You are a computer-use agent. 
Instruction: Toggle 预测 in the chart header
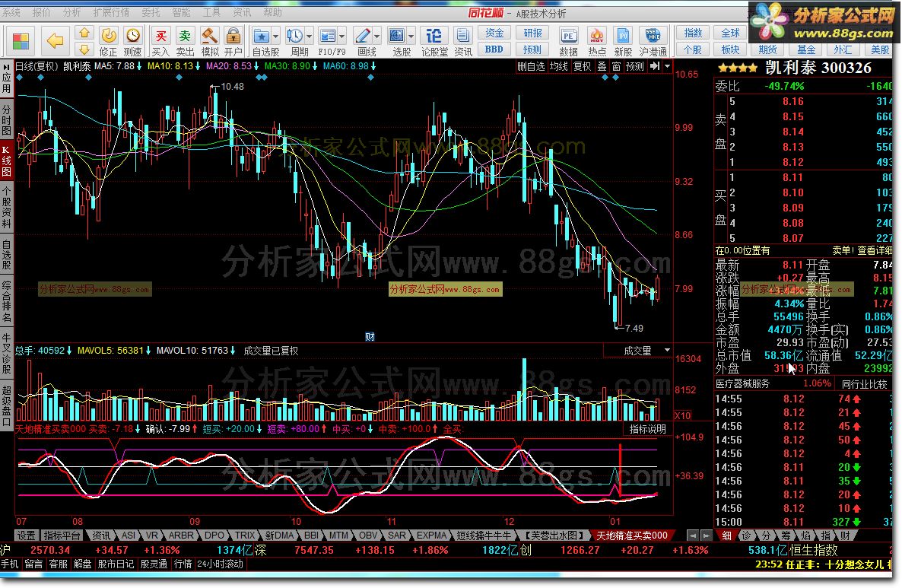click(x=635, y=67)
